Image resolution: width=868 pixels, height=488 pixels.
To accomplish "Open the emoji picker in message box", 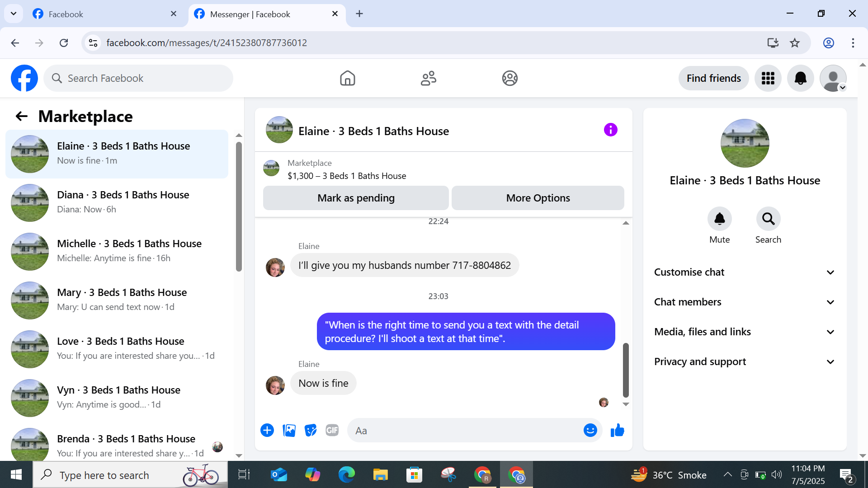I will point(590,431).
